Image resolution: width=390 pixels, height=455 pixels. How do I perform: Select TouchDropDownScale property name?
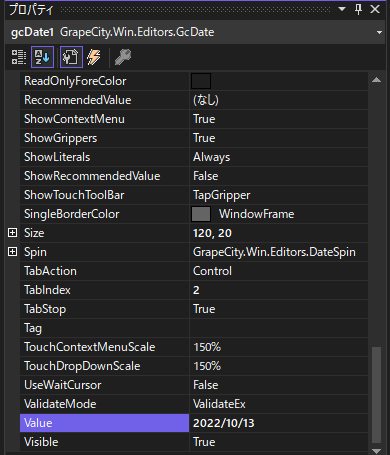82,366
